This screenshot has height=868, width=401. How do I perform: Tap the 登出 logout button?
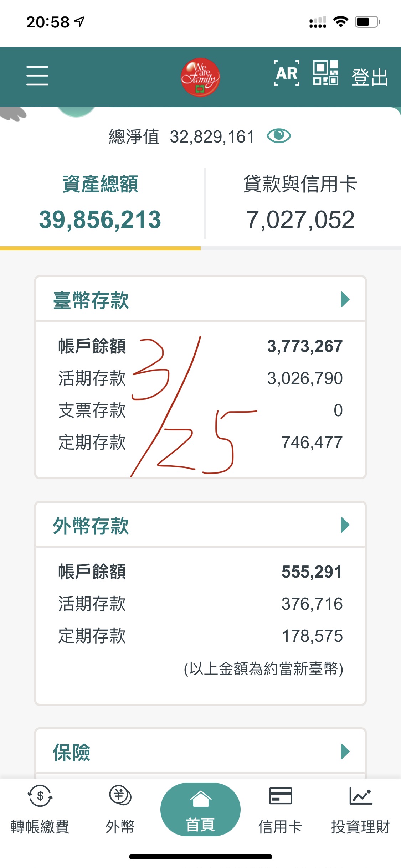[369, 77]
